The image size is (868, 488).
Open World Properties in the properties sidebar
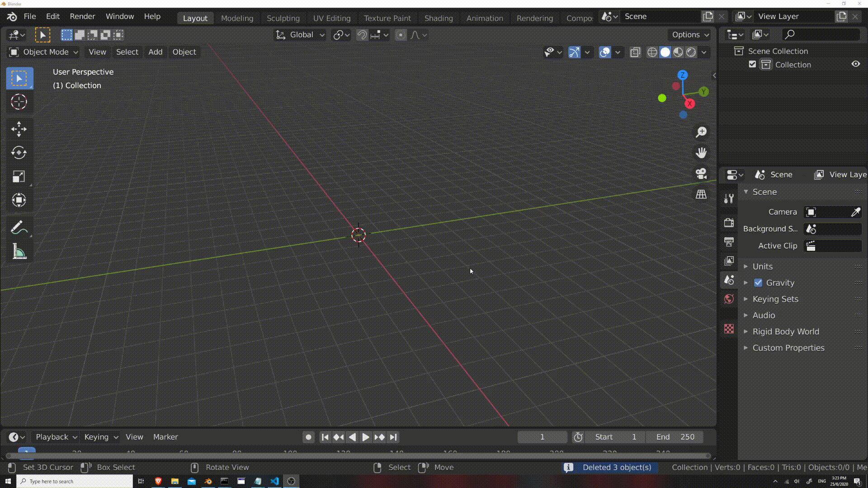pos(729,299)
